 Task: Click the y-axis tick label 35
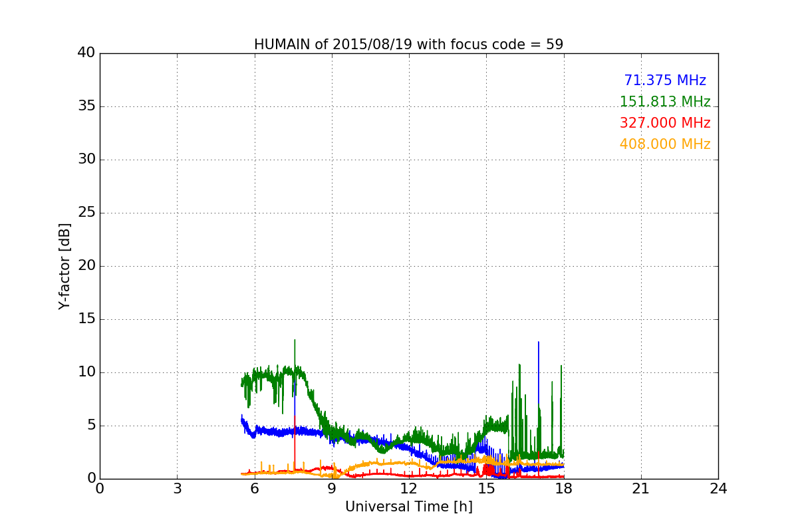86,106
